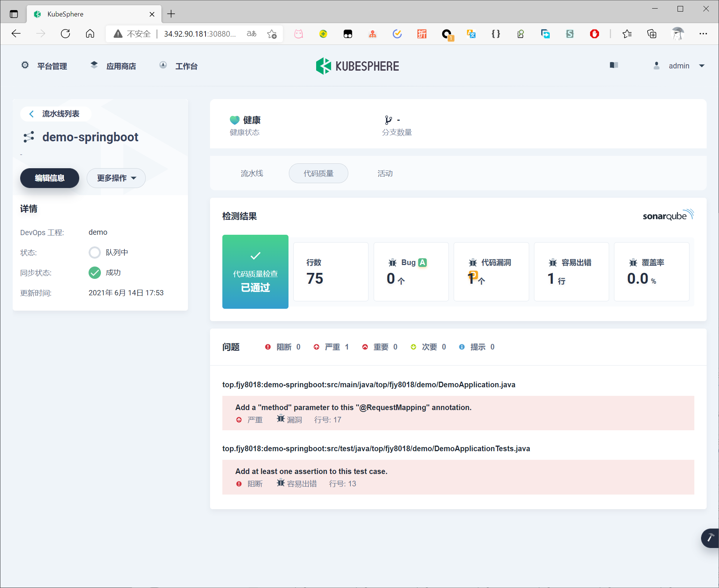This screenshot has height=588, width=719.
Task: Open platform management gear icon
Action: tap(25, 65)
